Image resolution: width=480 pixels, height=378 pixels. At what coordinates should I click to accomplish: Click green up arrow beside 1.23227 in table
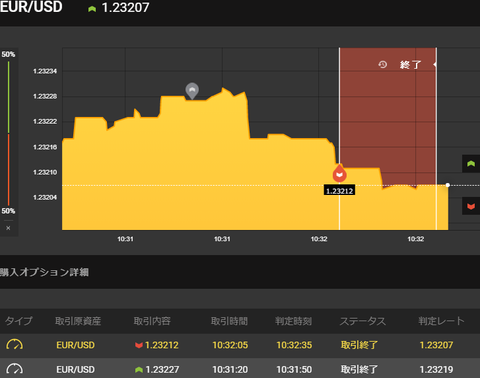pyautogui.click(x=139, y=370)
